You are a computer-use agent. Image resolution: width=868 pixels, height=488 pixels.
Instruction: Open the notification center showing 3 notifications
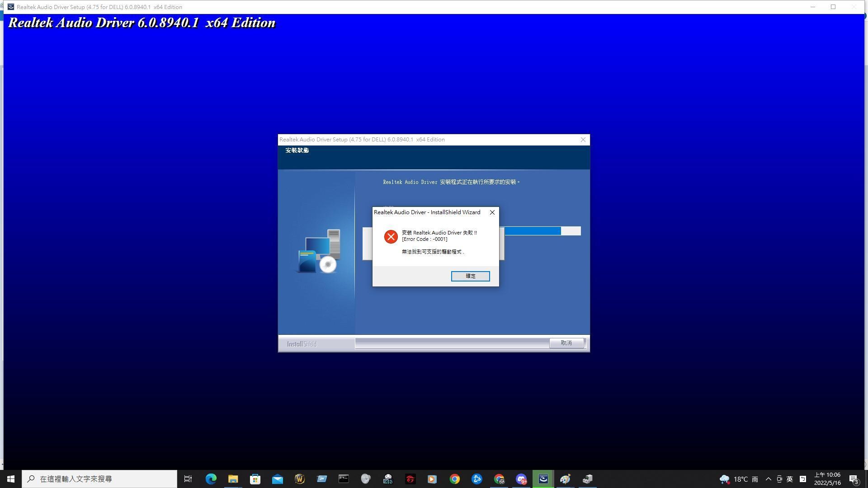tap(854, 479)
